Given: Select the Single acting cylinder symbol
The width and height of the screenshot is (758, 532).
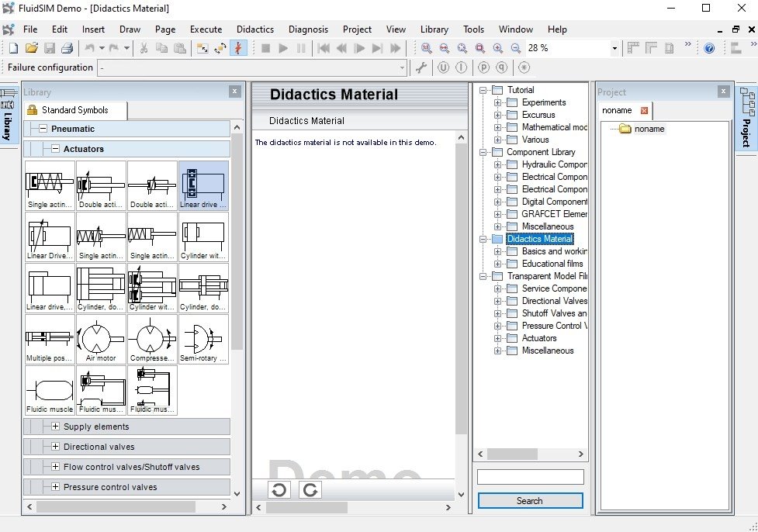Looking at the screenshot, I should pos(50,185).
